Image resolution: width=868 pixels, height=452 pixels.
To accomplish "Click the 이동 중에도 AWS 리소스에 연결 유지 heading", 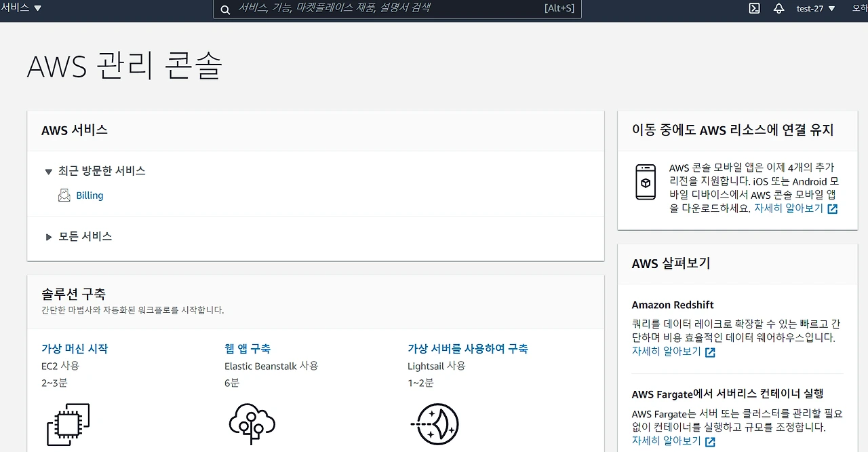I will click(x=733, y=130).
